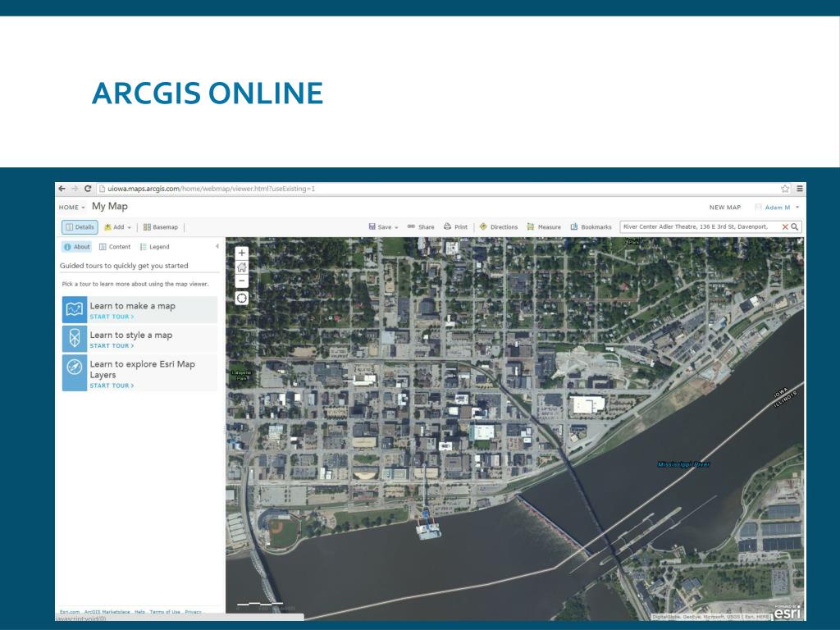The height and width of the screenshot is (630, 840).
Task: Go back with the browser back arrow
Action: (62, 189)
